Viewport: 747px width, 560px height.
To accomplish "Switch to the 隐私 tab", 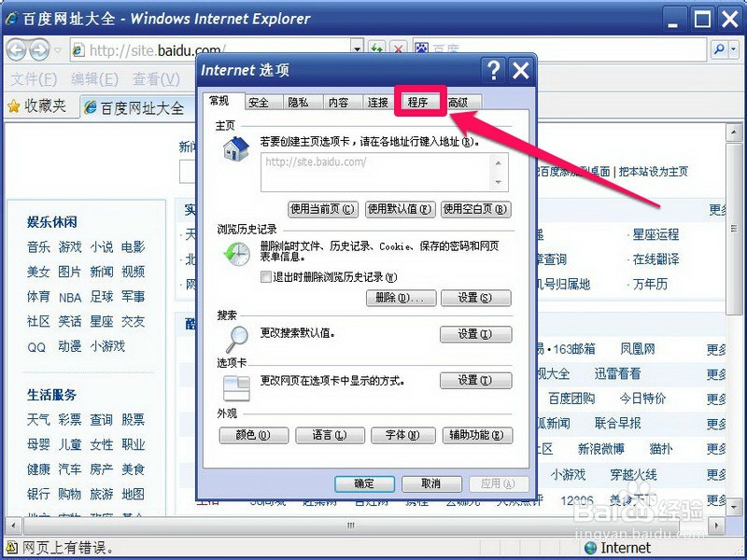I will click(299, 103).
